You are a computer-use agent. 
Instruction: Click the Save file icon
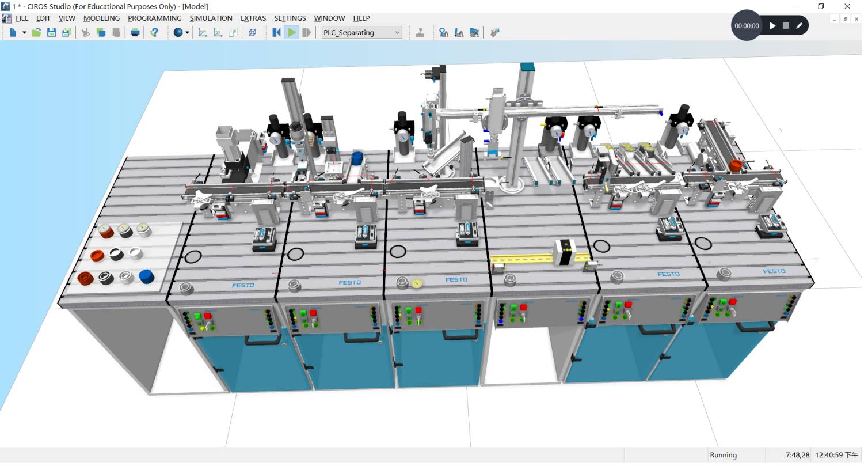click(x=51, y=33)
